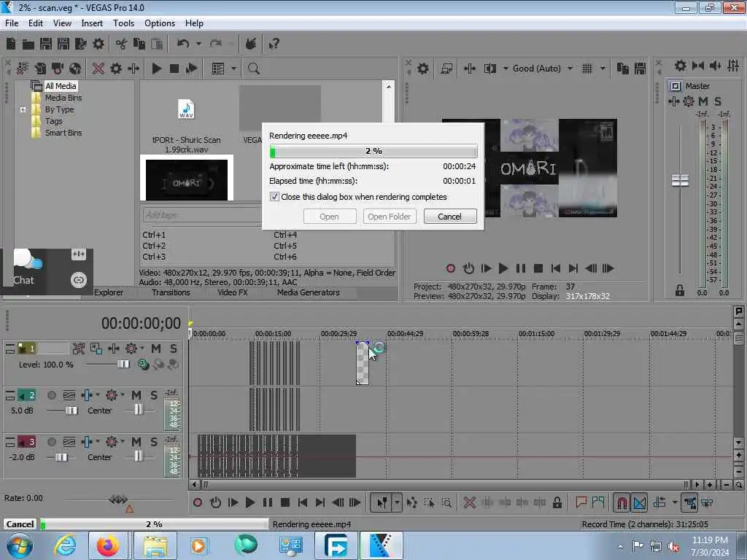Open Video Preview properties gear icon
This screenshot has width=747, height=560.
[422, 69]
